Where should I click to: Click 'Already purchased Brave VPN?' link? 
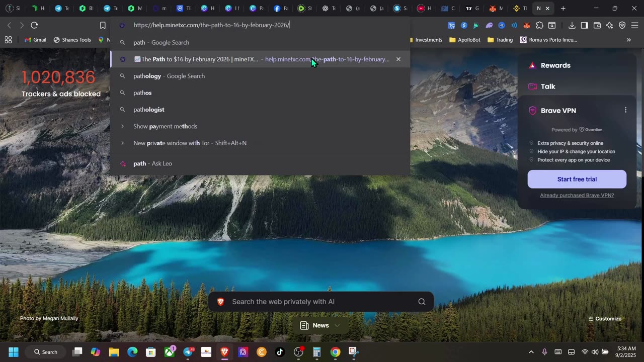tap(577, 195)
